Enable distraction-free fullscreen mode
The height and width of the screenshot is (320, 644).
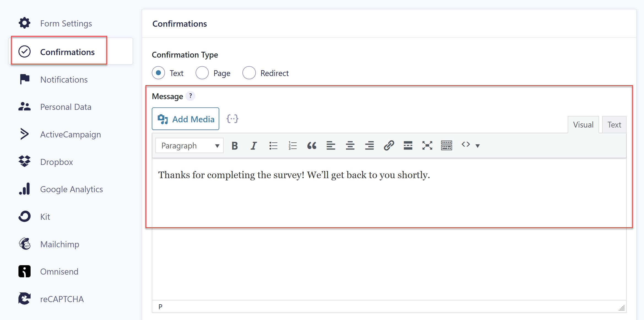[427, 145]
